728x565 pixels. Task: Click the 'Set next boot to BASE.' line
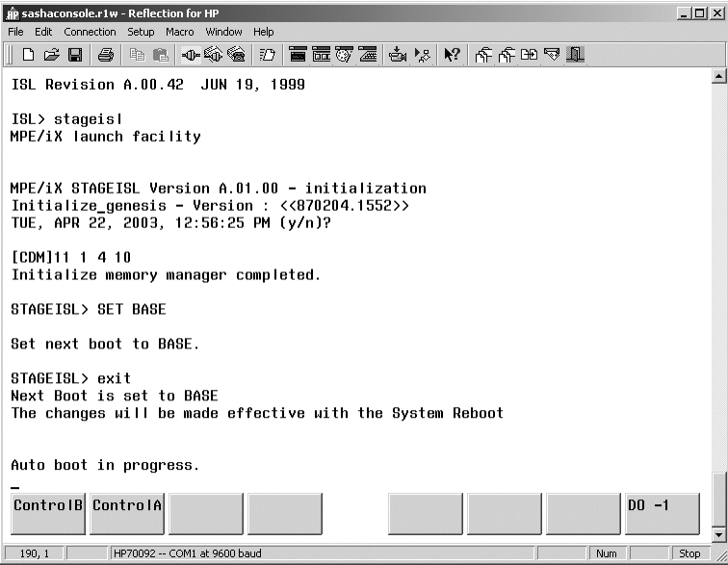pyautogui.click(x=105, y=344)
